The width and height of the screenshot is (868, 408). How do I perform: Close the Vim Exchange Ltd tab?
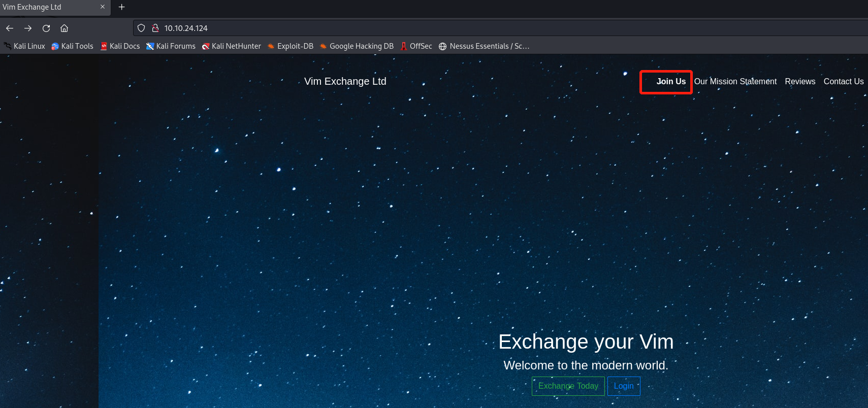coord(103,7)
